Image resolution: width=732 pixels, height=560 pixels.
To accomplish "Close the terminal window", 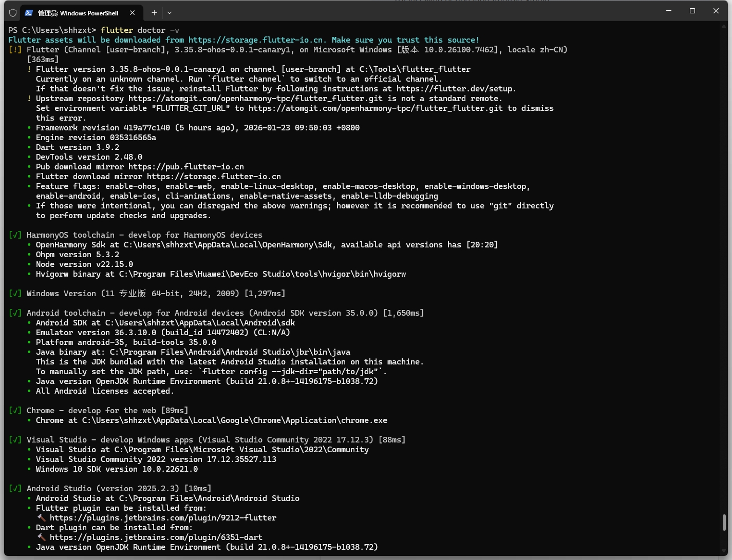I will tap(716, 11).
